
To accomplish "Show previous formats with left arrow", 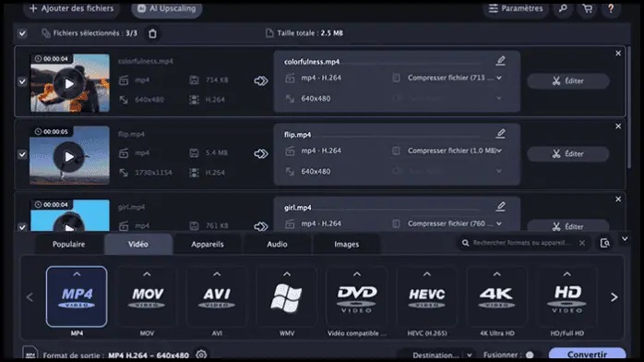I will point(30,297).
